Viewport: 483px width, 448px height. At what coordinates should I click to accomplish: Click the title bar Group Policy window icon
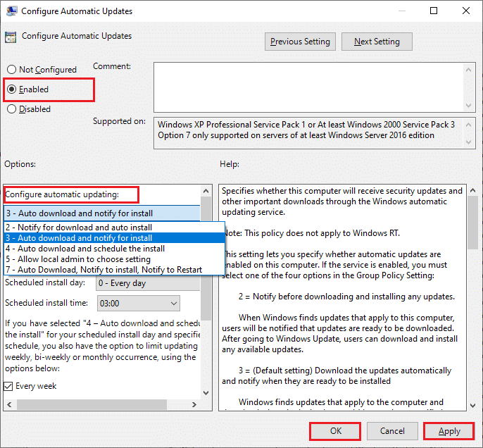click(x=12, y=11)
